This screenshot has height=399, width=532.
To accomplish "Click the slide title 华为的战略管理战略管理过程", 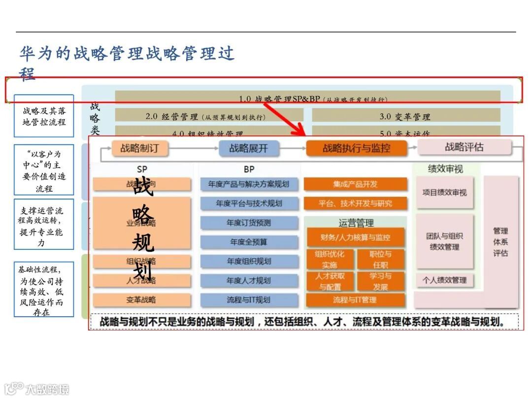I will (x=127, y=64).
